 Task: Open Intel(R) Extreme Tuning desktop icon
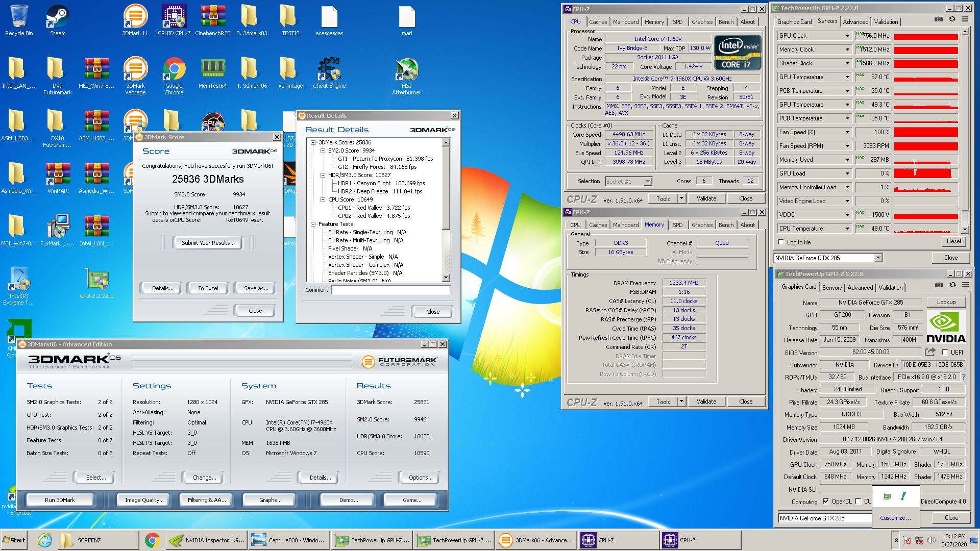pyautogui.click(x=19, y=286)
